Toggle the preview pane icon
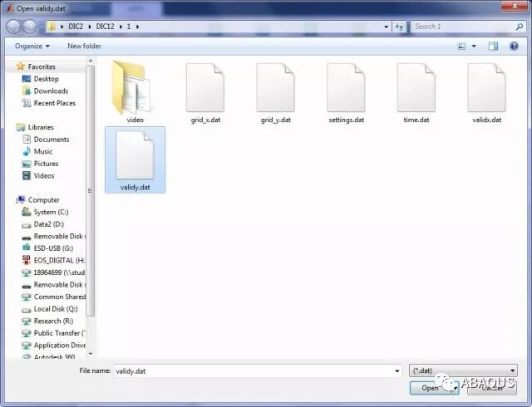532x407 pixels. 493,47
